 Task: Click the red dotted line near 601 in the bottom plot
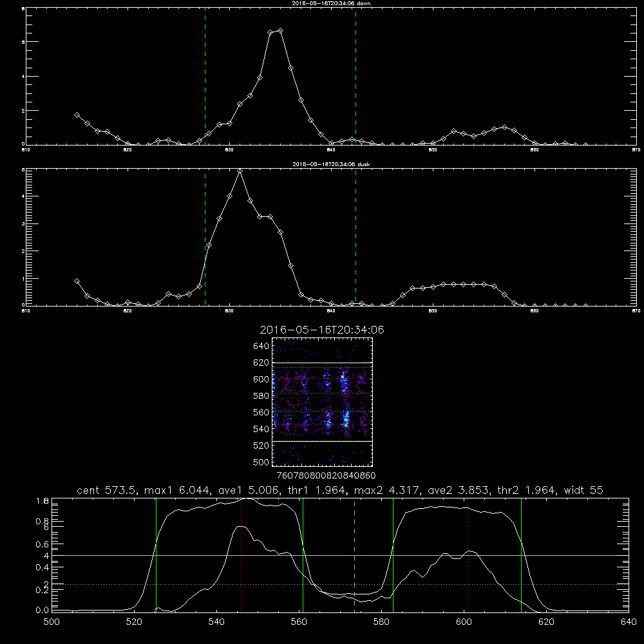[x=468, y=555]
